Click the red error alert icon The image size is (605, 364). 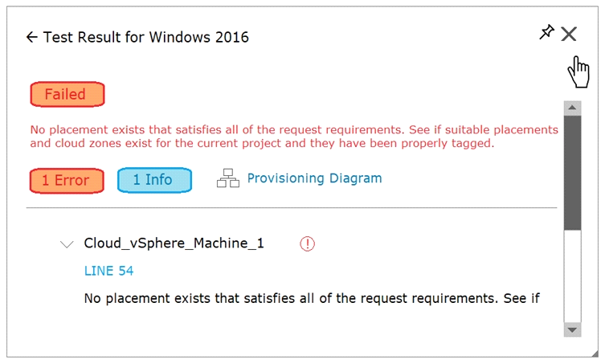coord(307,243)
